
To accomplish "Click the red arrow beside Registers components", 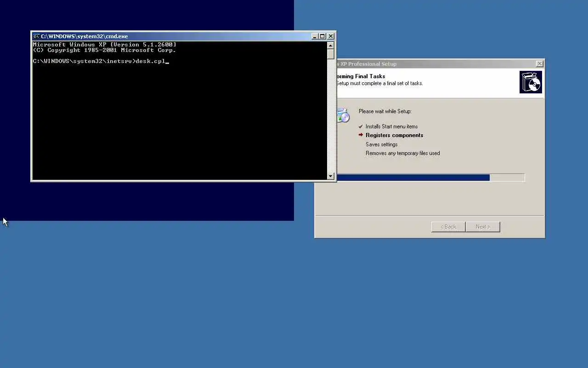I will [x=361, y=135].
